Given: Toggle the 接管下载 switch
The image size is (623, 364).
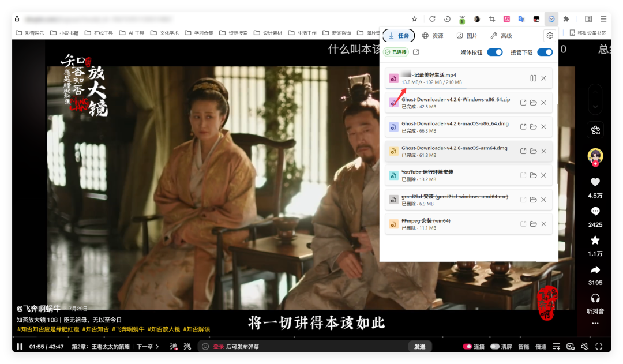Looking at the screenshot, I should (x=545, y=52).
